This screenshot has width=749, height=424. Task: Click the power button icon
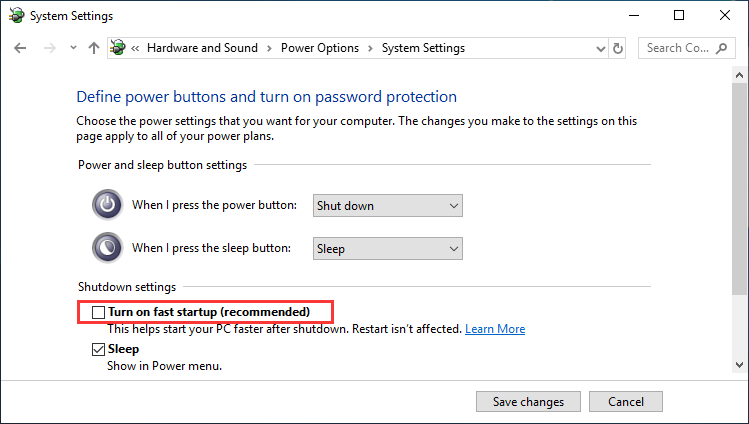click(107, 204)
